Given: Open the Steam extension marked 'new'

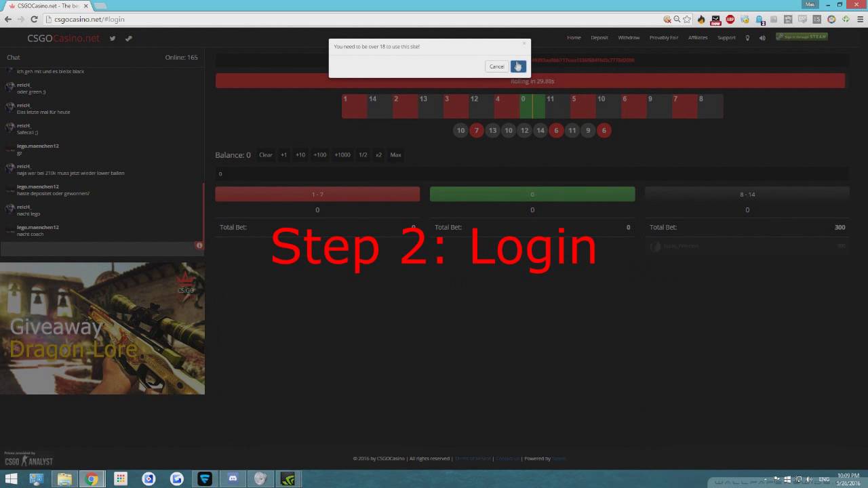Looking at the screenshot, I should 715,20.
